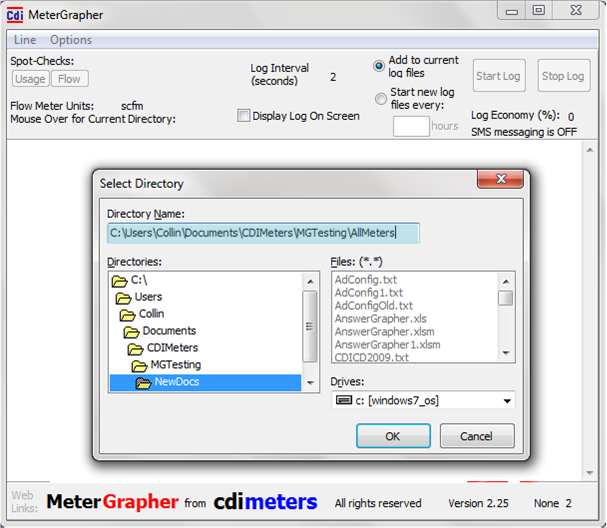Click Files list scroll up arrow
607x528 pixels.
[x=506, y=281]
